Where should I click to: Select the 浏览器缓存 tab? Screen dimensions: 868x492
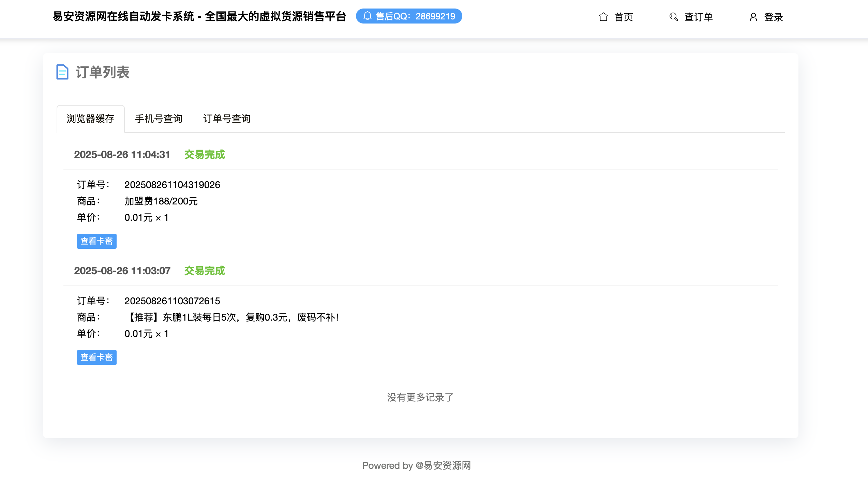click(x=91, y=119)
